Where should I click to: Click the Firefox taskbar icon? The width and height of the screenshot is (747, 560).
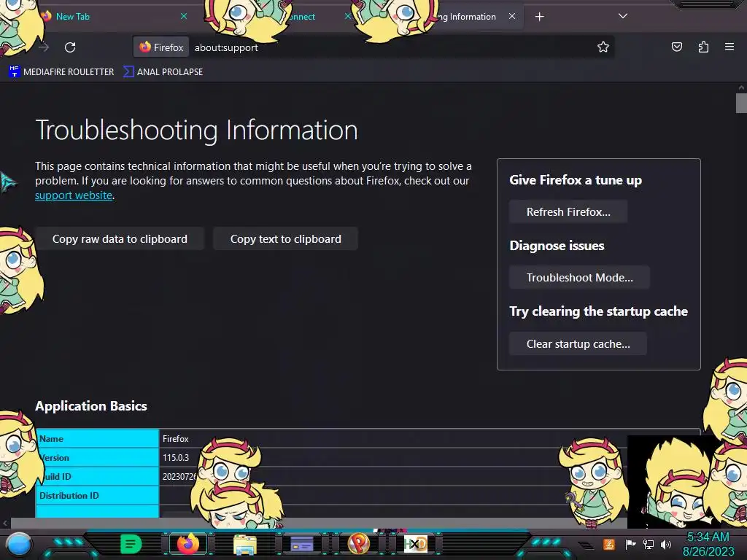tap(188, 544)
